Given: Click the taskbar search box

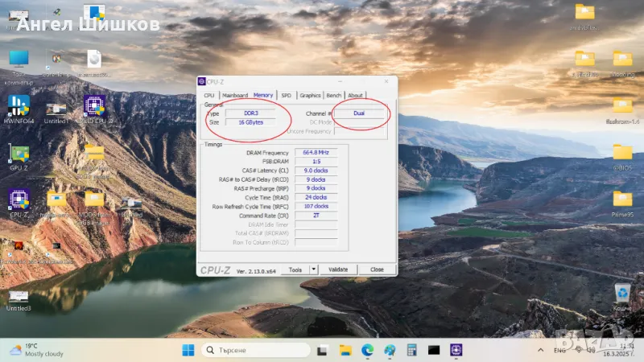Looking at the screenshot, I should pos(255,350).
